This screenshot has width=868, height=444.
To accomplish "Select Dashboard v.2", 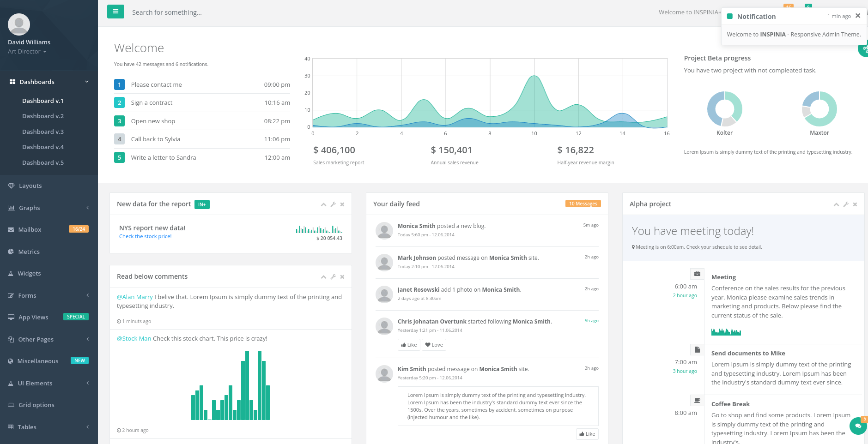I will (x=43, y=116).
